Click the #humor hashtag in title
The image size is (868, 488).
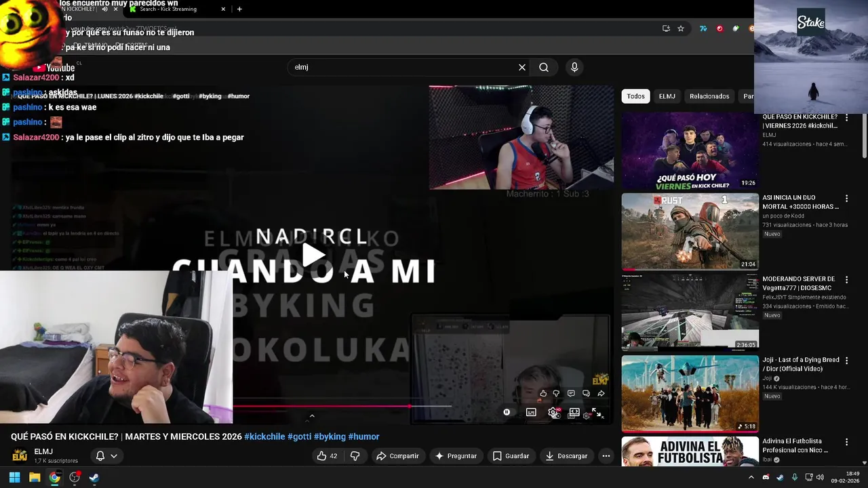363,436
